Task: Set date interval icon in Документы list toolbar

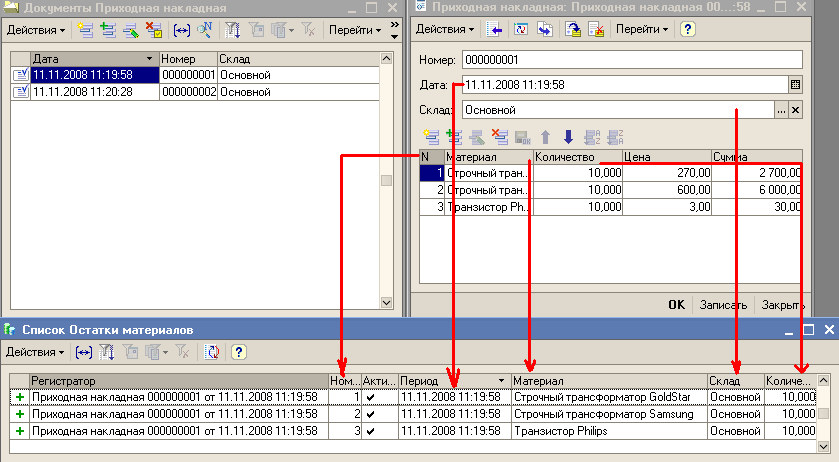Action: [182, 31]
